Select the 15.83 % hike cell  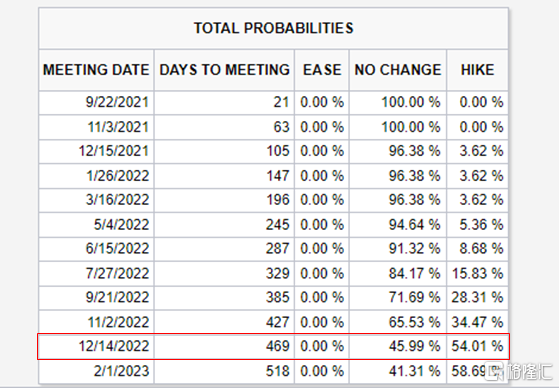pos(478,274)
